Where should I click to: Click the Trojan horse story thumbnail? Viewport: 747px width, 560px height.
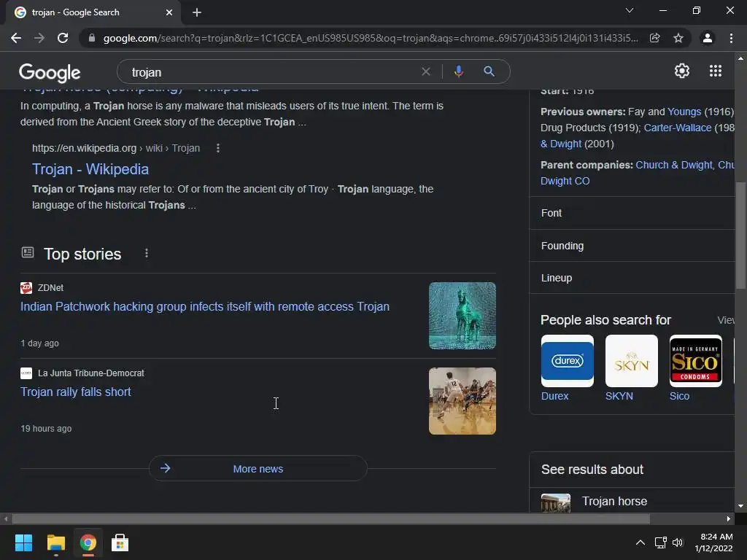[x=462, y=316]
